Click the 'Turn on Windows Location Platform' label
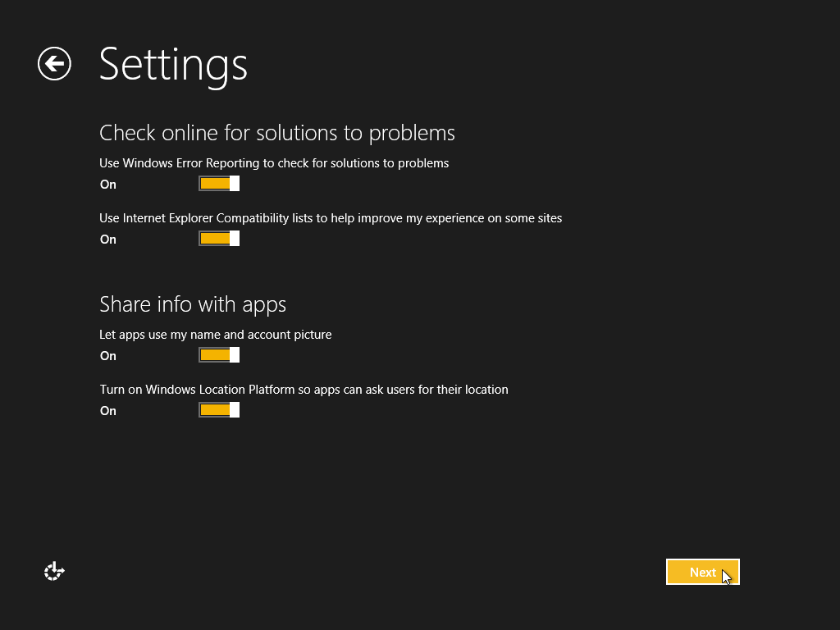The image size is (840, 630). 304,390
